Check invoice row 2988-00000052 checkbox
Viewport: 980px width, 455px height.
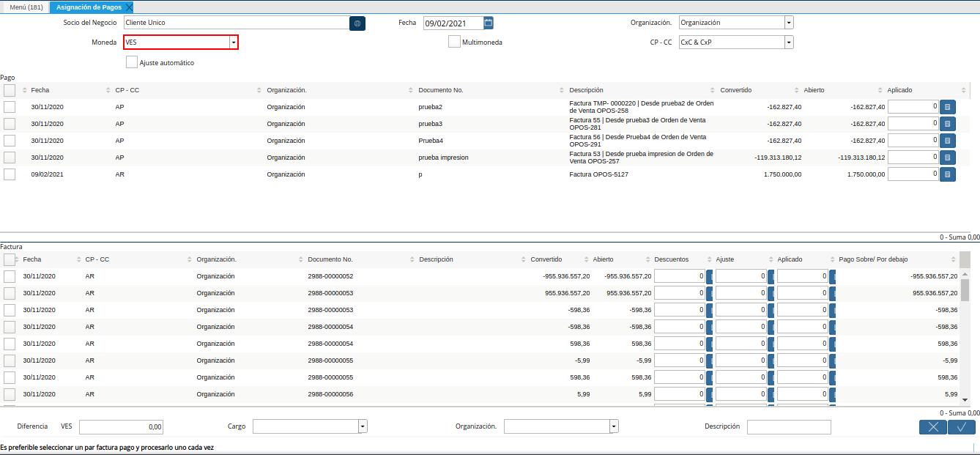click(10, 276)
